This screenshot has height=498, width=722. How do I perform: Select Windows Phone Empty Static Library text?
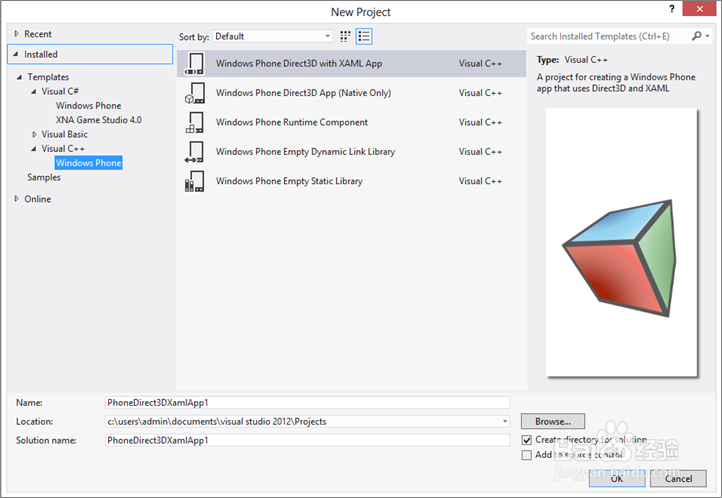tap(289, 181)
